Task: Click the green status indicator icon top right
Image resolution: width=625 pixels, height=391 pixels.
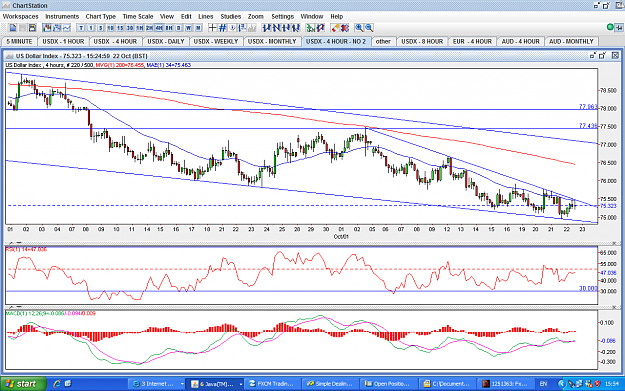Action: click(x=610, y=27)
